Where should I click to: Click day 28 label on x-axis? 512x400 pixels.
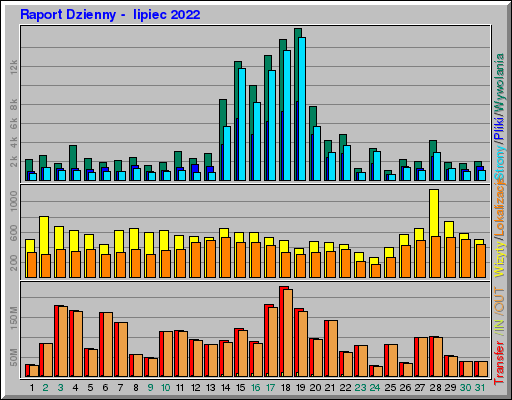[x=435, y=388]
